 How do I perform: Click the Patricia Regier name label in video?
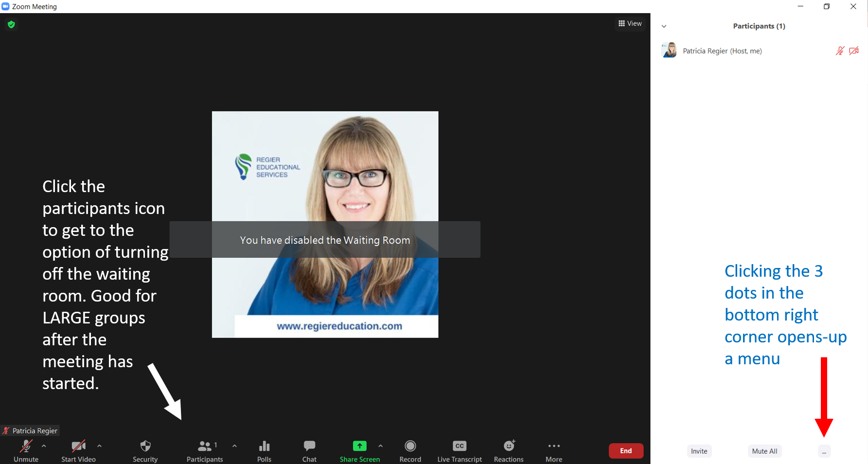30,430
